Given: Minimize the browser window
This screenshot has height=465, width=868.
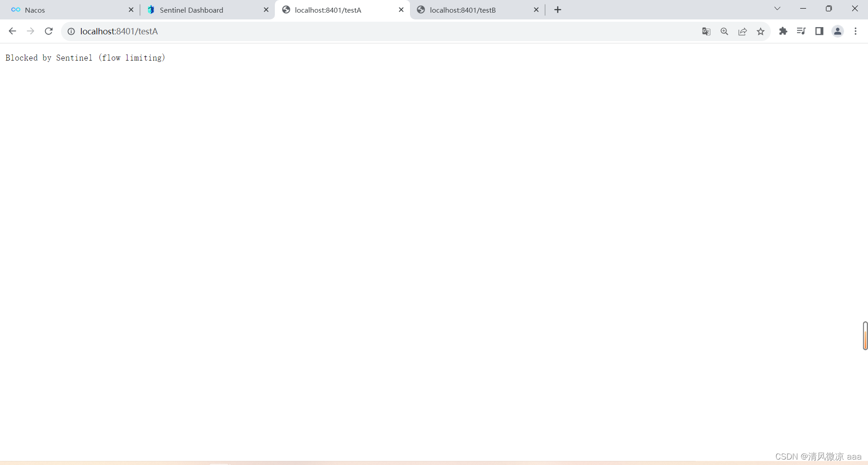Looking at the screenshot, I should click(803, 9).
